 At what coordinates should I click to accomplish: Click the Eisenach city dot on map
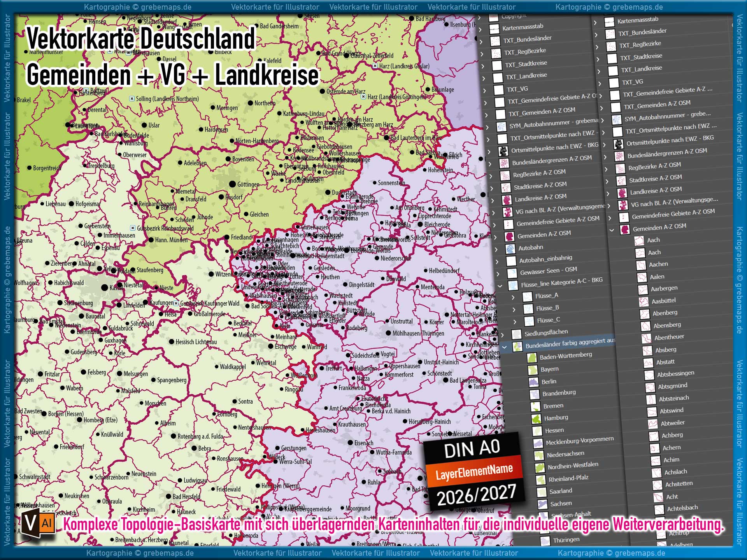click(x=351, y=443)
